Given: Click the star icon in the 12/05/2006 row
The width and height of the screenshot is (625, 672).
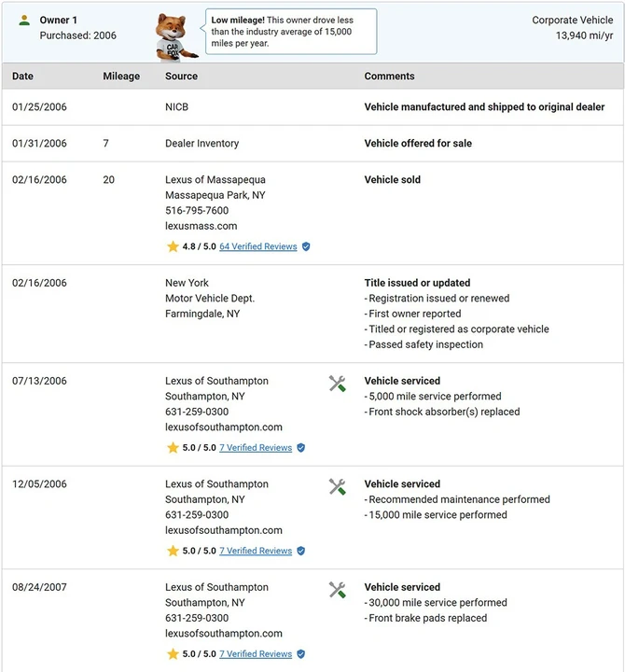Looking at the screenshot, I should tap(173, 551).
